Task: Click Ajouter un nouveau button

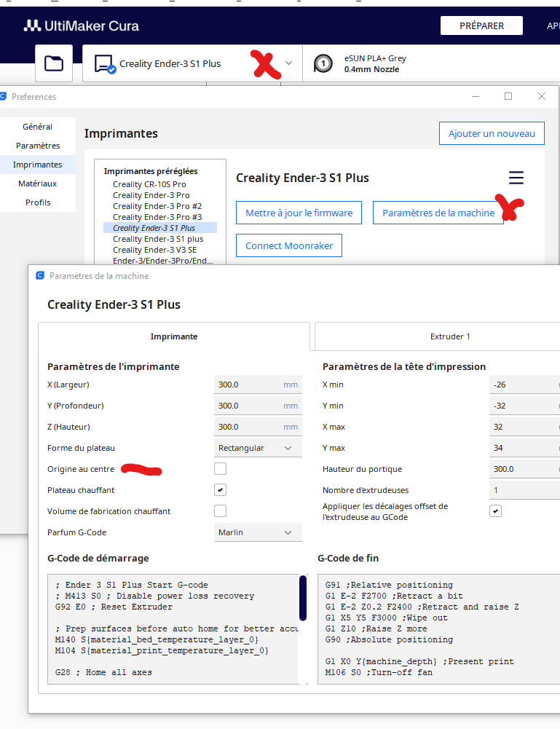Action: click(x=492, y=133)
